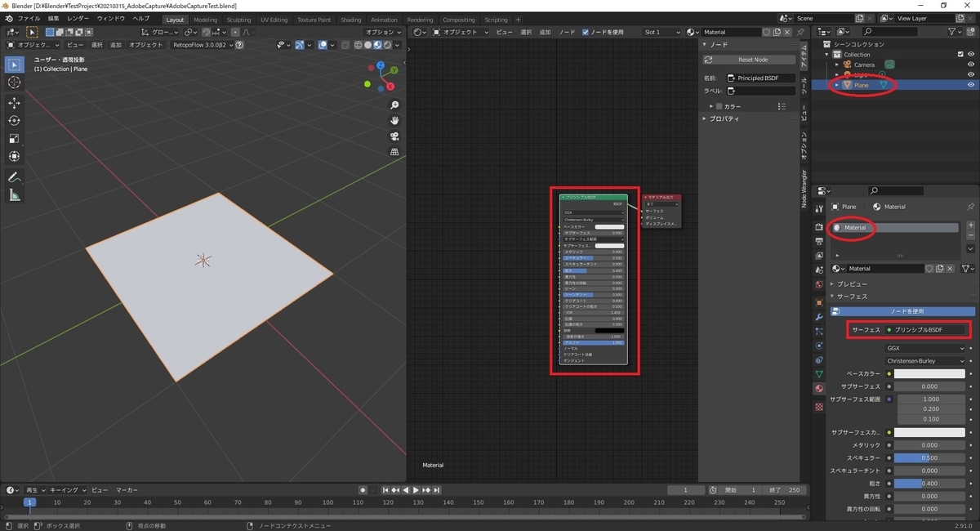Switch to the UV Editing workspace tab
The width and height of the screenshot is (980, 531).
[x=274, y=20]
